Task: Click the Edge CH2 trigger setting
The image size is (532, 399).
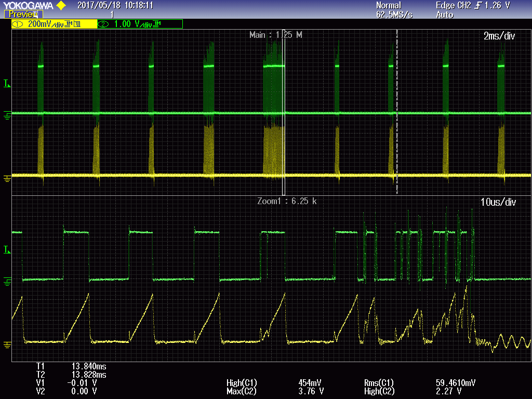Action: pyautogui.click(x=454, y=6)
